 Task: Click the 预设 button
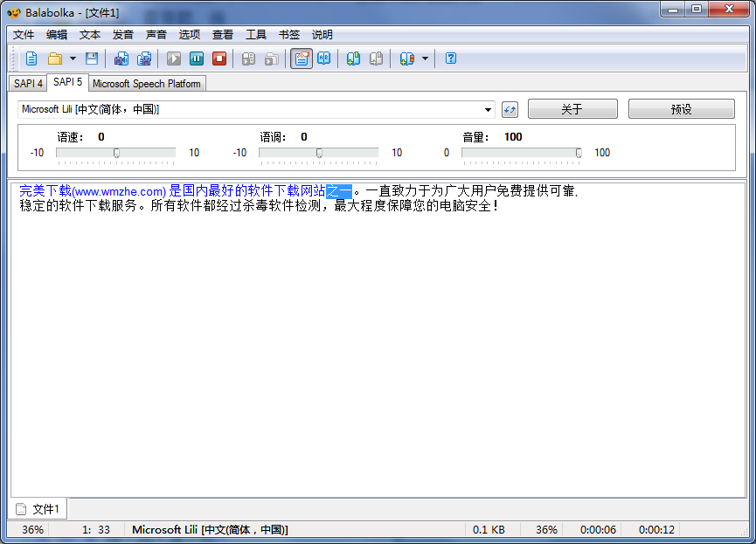pos(681,109)
